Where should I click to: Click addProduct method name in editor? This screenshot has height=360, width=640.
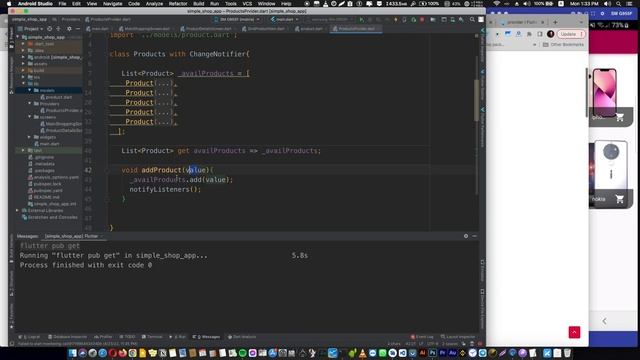(x=161, y=170)
